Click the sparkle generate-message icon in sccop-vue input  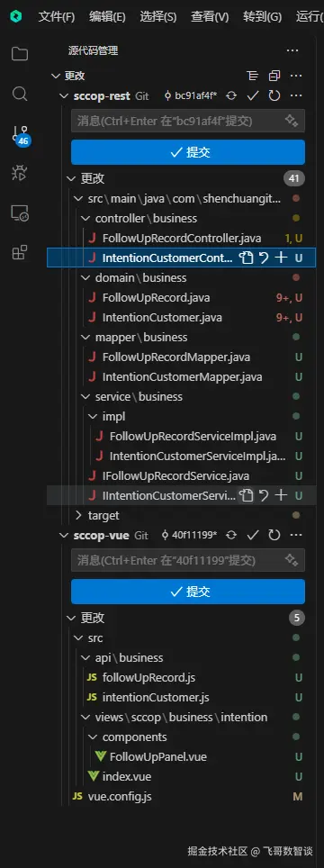tap(292, 560)
